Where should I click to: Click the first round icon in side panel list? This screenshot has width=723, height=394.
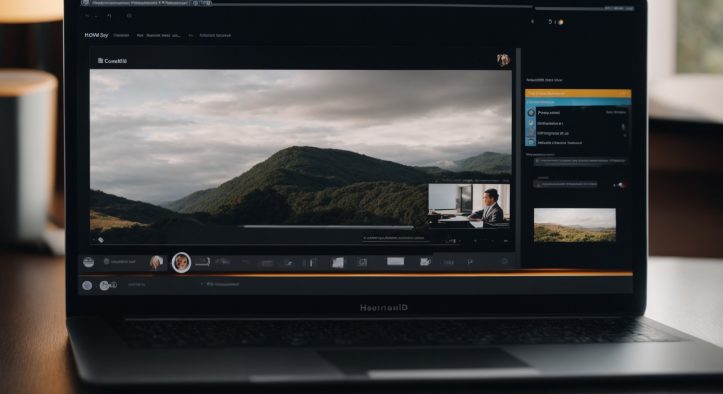(x=531, y=113)
